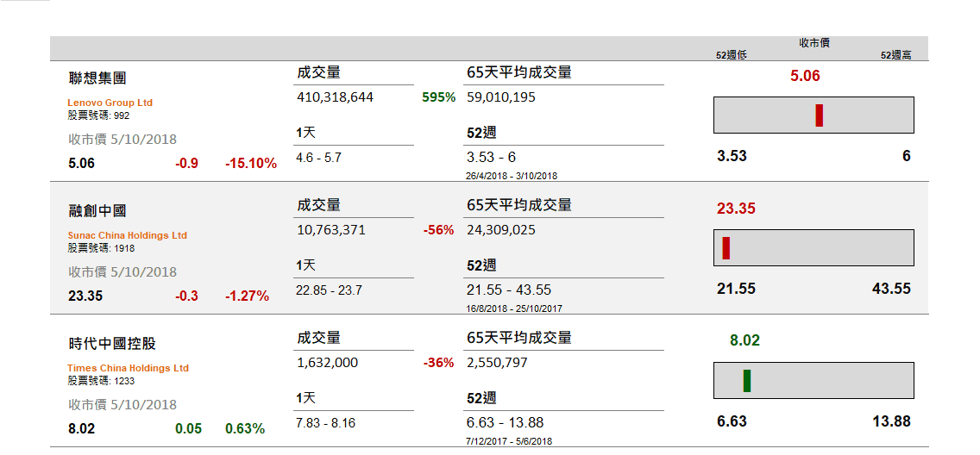Click the red marker in Lenovo's 52-week range bar
The height and width of the screenshot is (455, 980).
(x=819, y=115)
